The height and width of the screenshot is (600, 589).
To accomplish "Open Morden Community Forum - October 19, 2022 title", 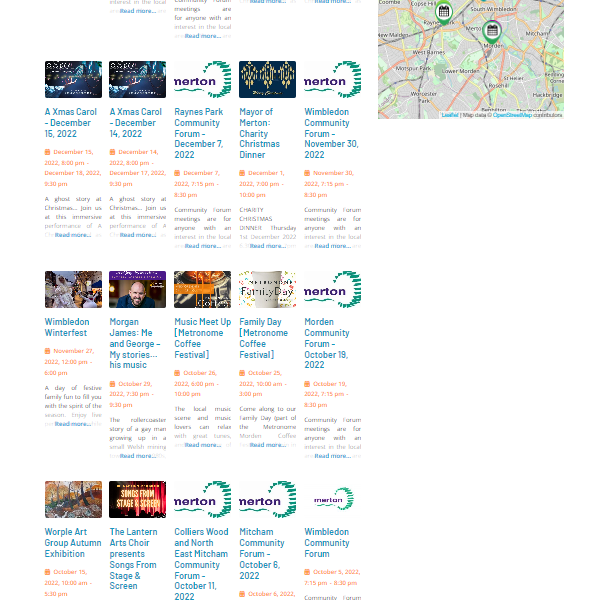I will pyautogui.click(x=327, y=343).
